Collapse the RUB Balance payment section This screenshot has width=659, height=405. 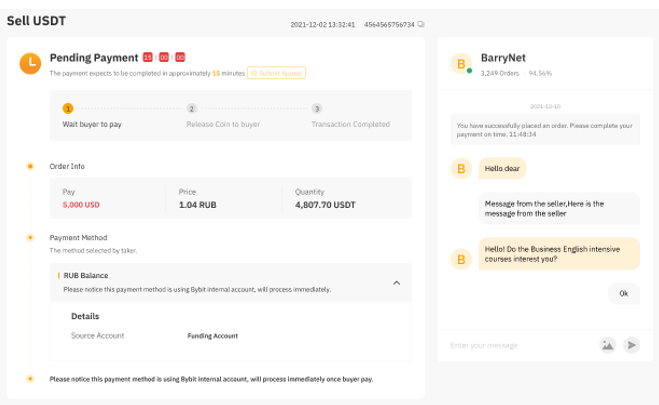396,283
